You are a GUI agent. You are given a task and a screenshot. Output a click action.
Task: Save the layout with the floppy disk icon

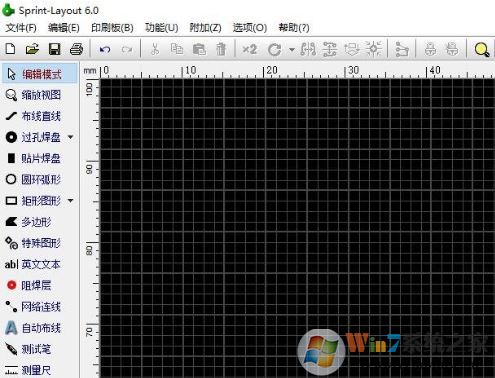[55, 49]
